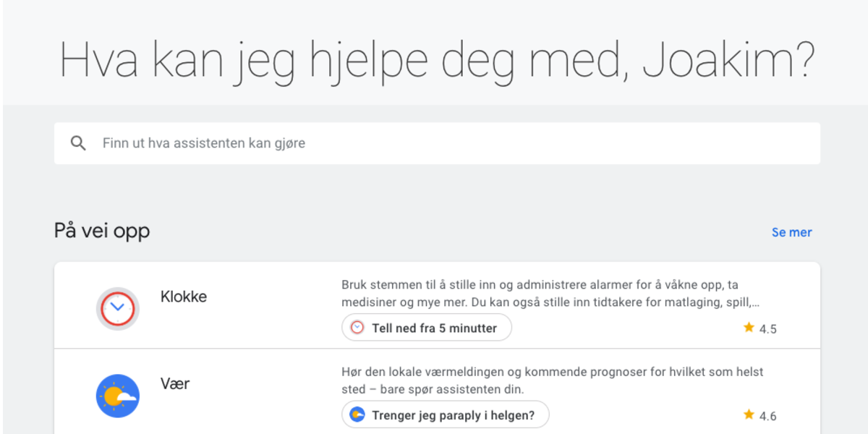Click the 'På vei opp' section heading
This screenshot has height=434, width=868.
(x=102, y=231)
